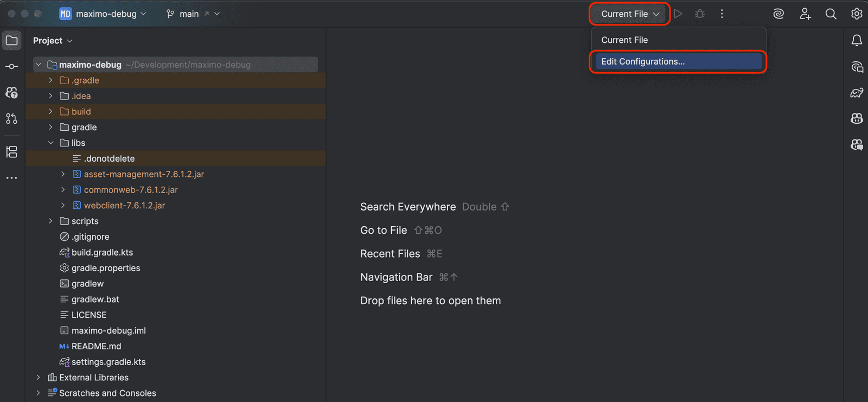This screenshot has height=402, width=868.
Task: Open IDE Settings with the gear
Action: (856, 14)
